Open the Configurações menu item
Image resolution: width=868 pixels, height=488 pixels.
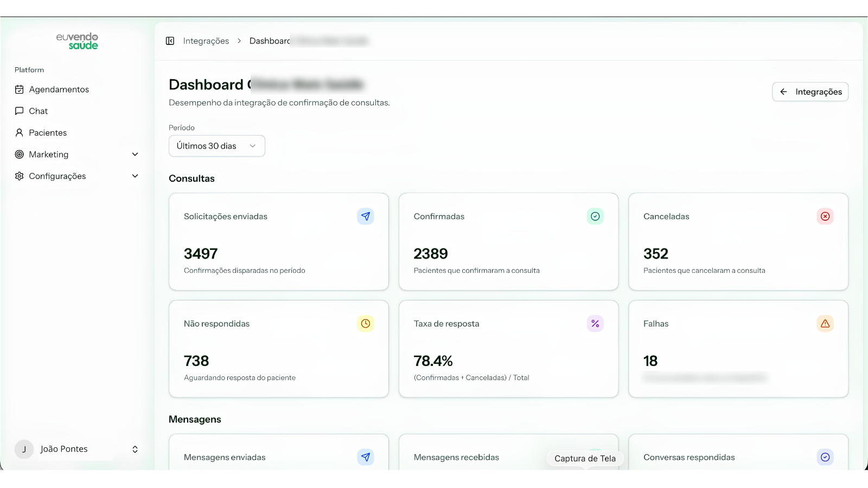[x=77, y=176]
